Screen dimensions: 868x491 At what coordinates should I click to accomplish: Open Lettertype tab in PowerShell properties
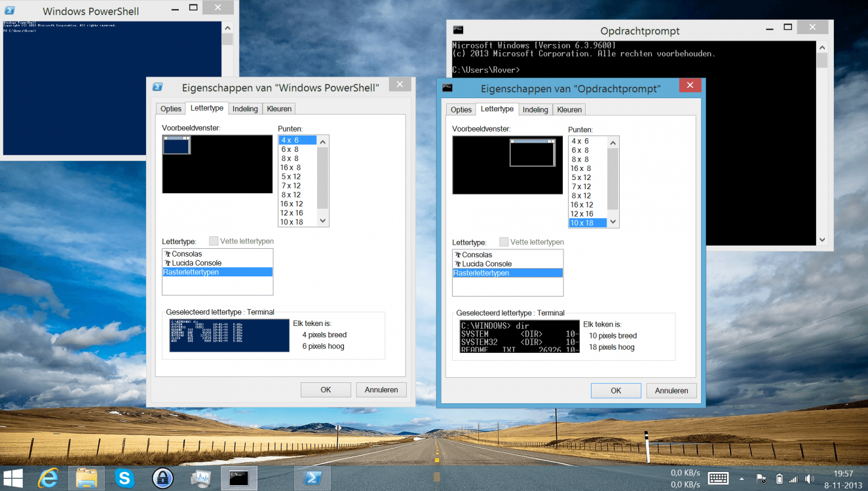(x=207, y=108)
